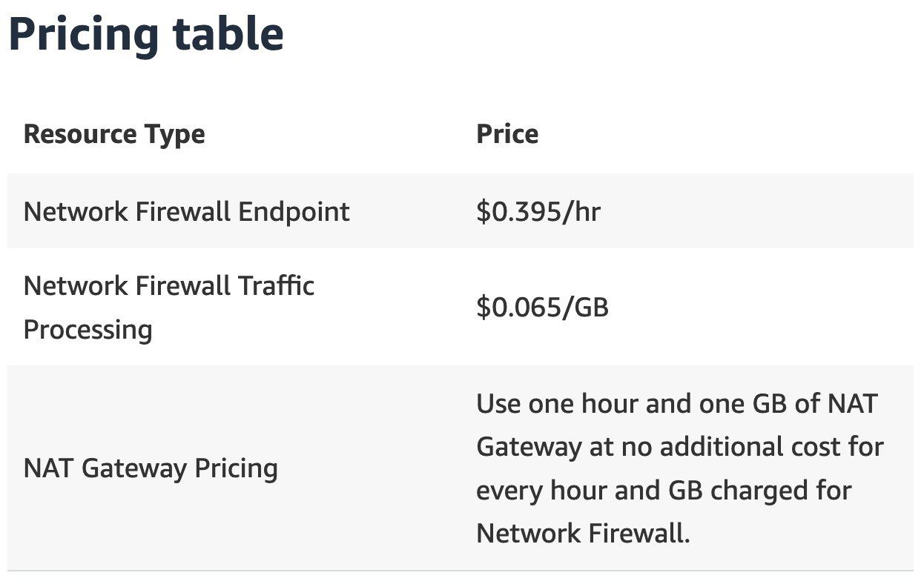The image size is (924, 584).
Task: Click 'Gateway at no additional cost' line
Action: click(x=679, y=447)
